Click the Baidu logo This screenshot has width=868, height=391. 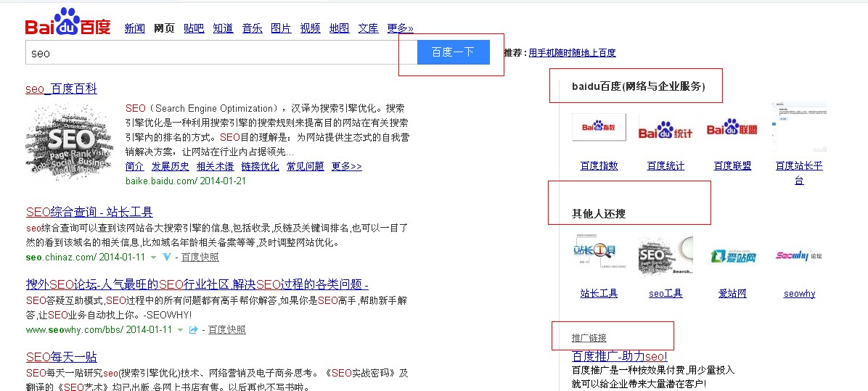[x=68, y=22]
